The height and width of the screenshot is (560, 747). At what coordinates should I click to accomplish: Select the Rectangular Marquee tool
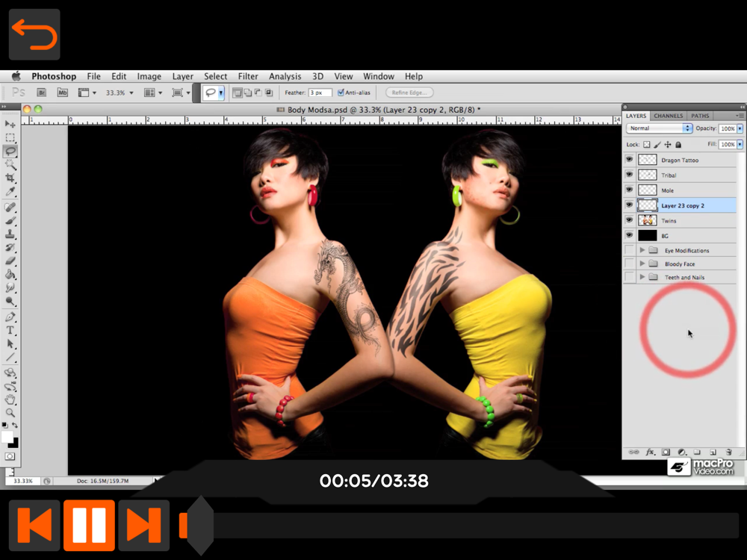tap(10, 137)
